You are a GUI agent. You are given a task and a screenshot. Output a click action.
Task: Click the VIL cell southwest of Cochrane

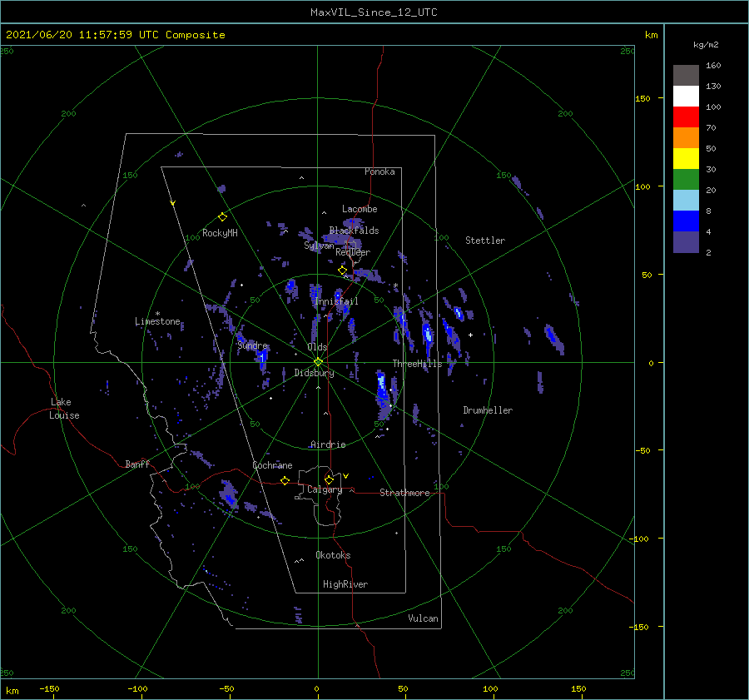click(230, 494)
